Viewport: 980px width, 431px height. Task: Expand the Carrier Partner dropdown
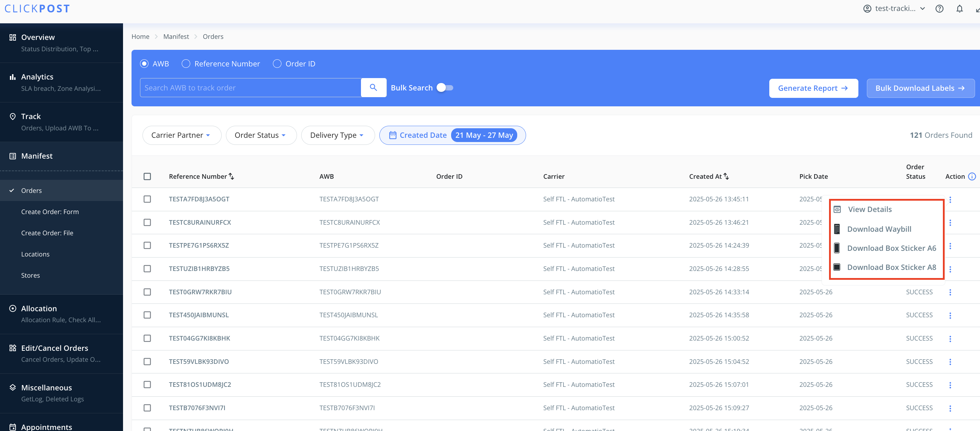coord(181,135)
